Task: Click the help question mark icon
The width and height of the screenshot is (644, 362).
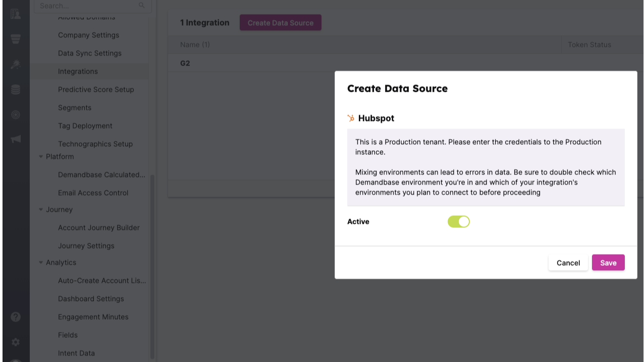Action: tap(16, 317)
